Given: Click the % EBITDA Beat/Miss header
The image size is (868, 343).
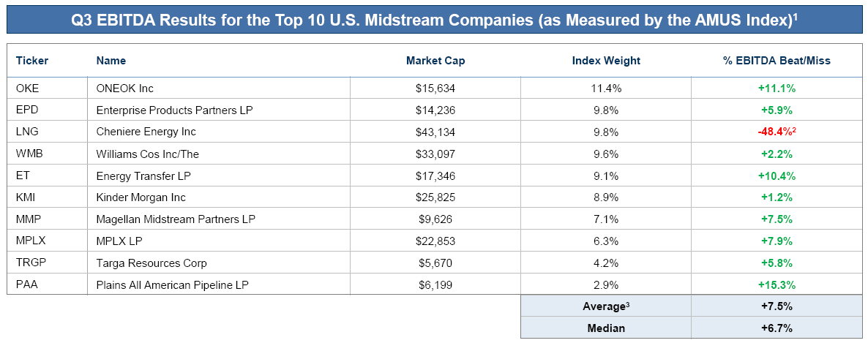Looking at the screenshot, I should [x=777, y=61].
